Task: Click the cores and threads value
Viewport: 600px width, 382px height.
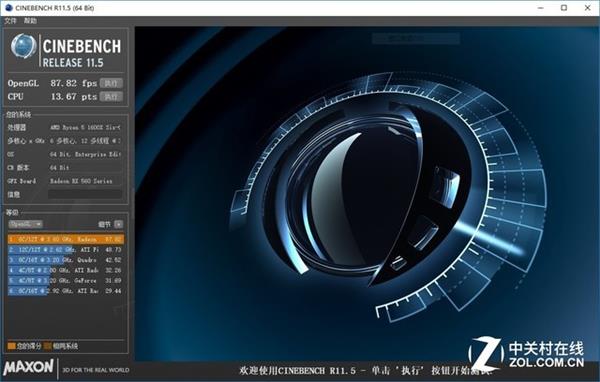Action: (85, 141)
